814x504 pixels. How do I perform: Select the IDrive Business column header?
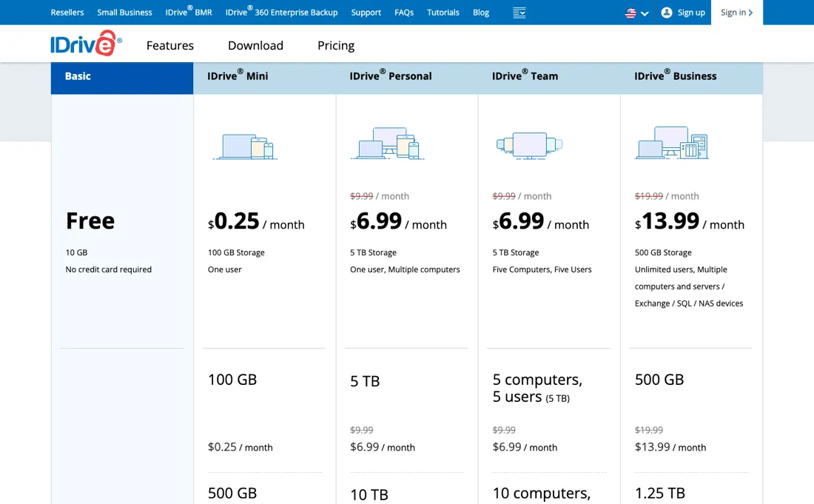[x=691, y=78]
